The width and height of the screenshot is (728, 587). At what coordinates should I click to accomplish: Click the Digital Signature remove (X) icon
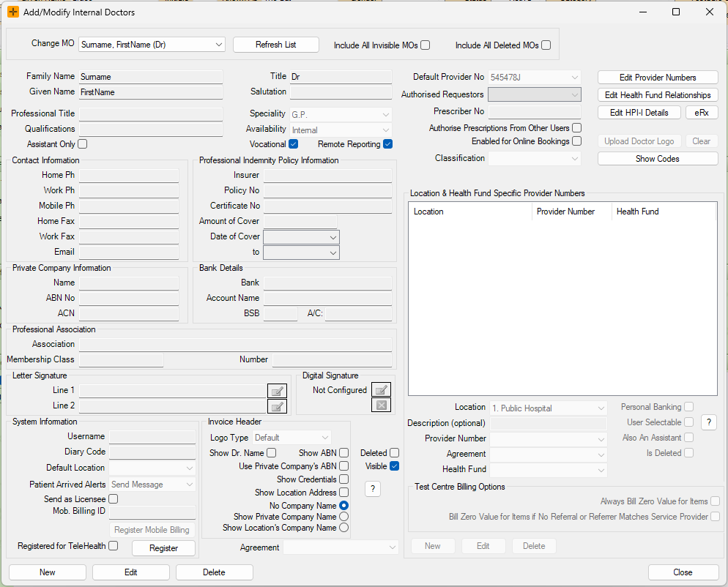(x=381, y=405)
